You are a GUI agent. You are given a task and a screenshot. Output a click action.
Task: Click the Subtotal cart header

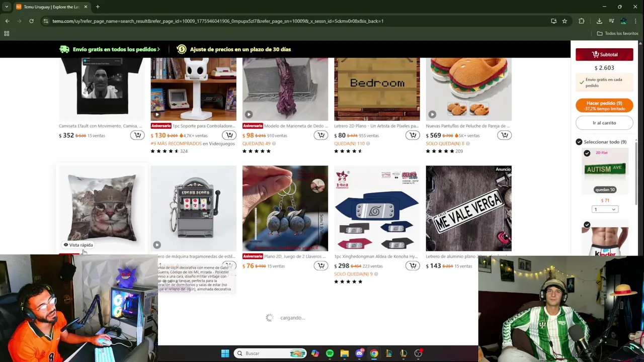tap(604, 54)
